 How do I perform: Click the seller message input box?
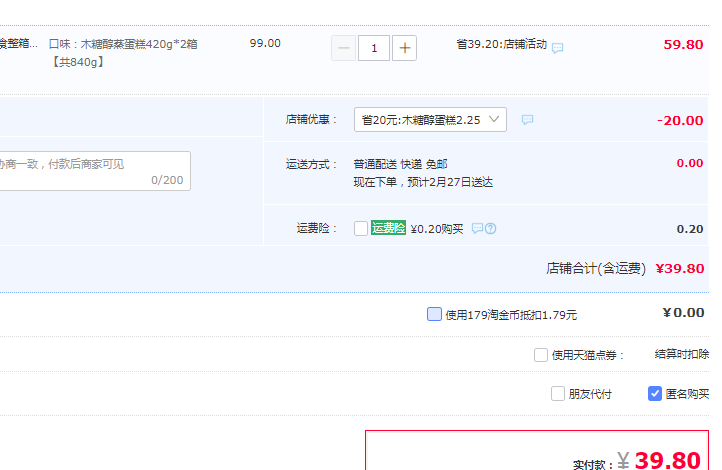[95, 171]
